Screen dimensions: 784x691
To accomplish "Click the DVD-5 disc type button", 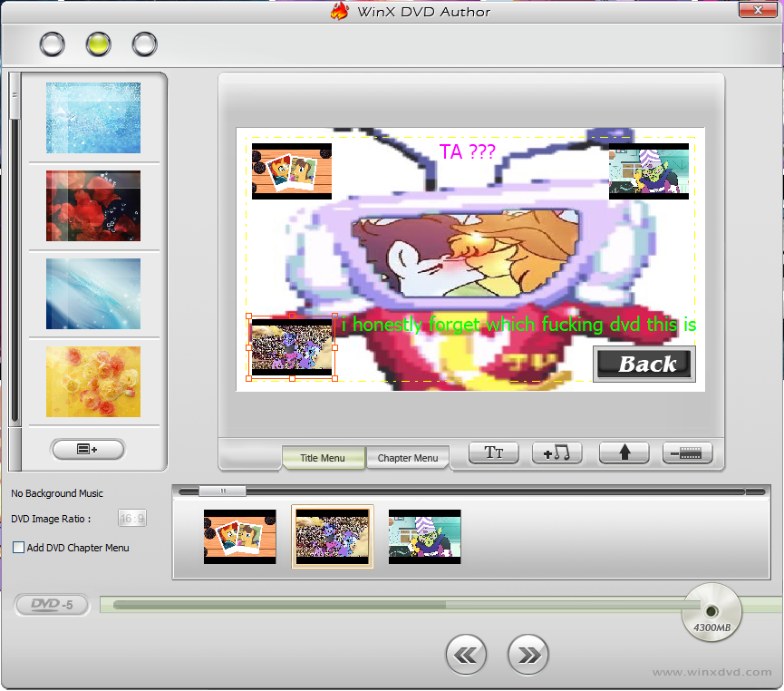I will click(52, 605).
